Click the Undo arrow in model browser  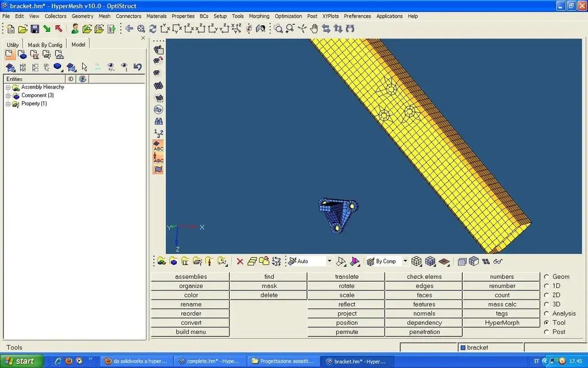pyautogui.click(x=138, y=67)
